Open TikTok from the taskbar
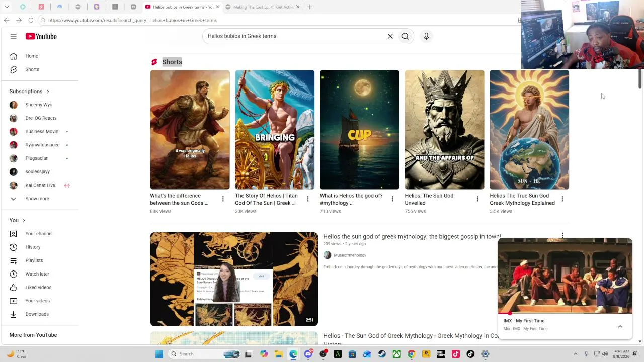Viewport: 644px width, 362px height. [x=470, y=354]
